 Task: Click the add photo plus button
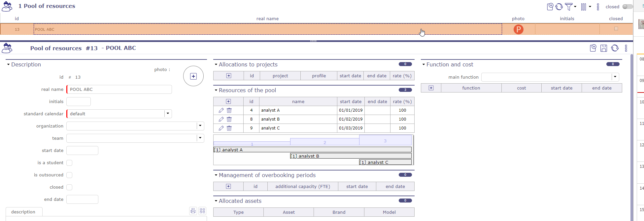193,76
